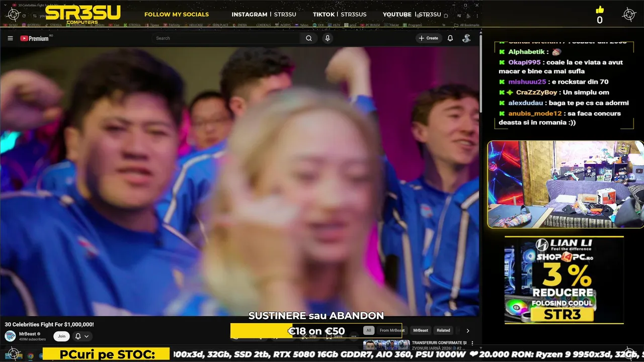The image size is (644, 362).
Task: Open Chrome from the taskbar
Action: click(x=30, y=356)
